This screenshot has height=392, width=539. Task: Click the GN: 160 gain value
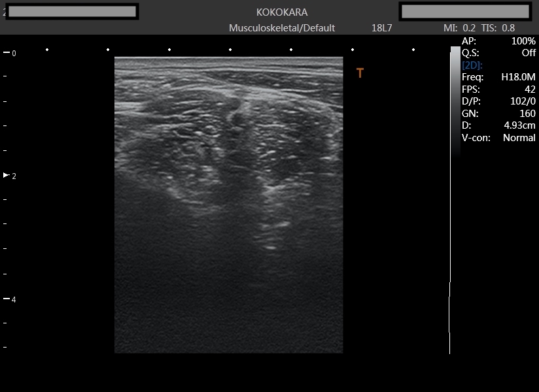[x=498, y=113]
